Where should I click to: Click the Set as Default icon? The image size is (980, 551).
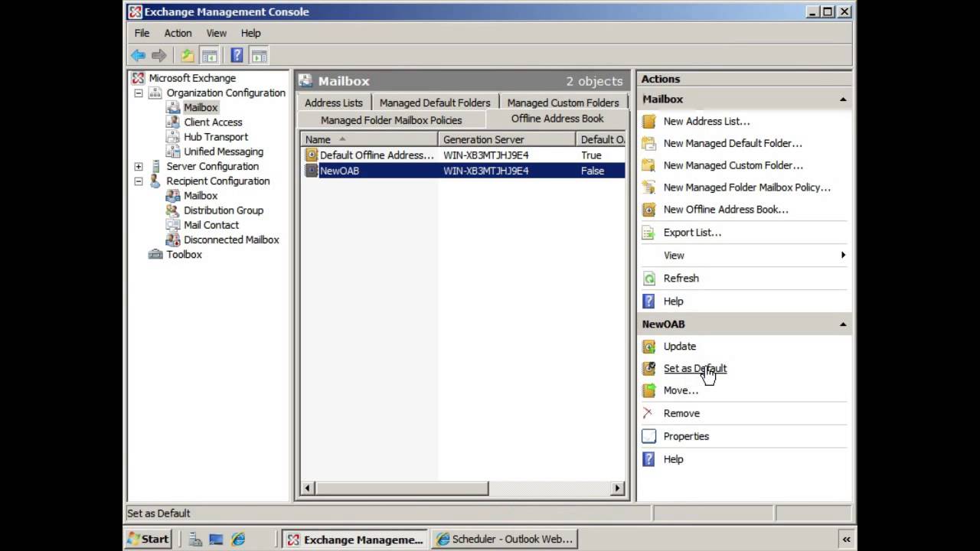pyautogui.click(x=649, y=369)
